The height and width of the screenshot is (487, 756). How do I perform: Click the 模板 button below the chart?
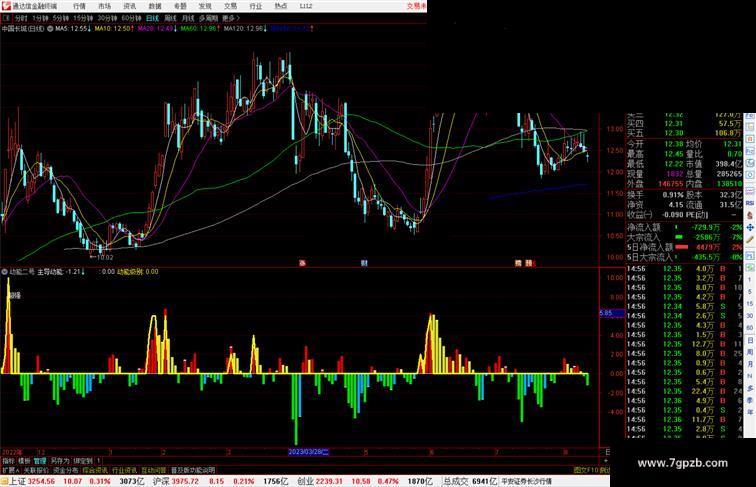point(24,461)
